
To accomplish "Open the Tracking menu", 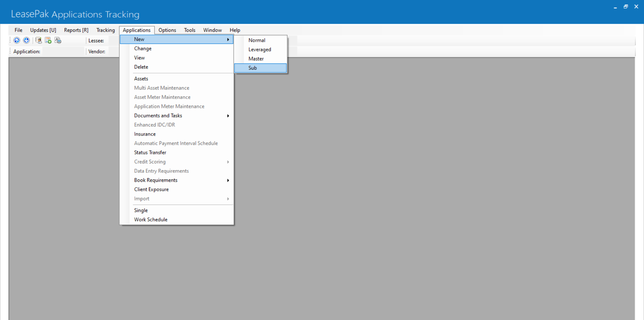I will pos(106,30).
